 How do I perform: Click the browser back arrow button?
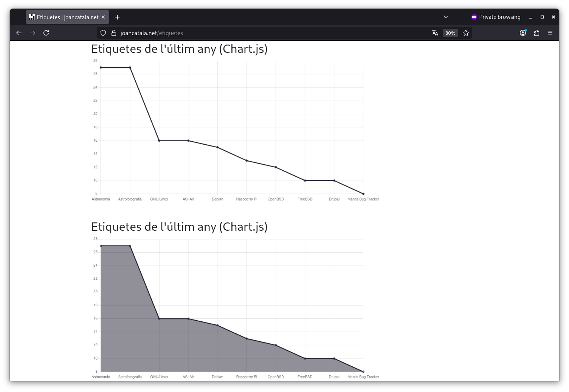tap(19, 33)
